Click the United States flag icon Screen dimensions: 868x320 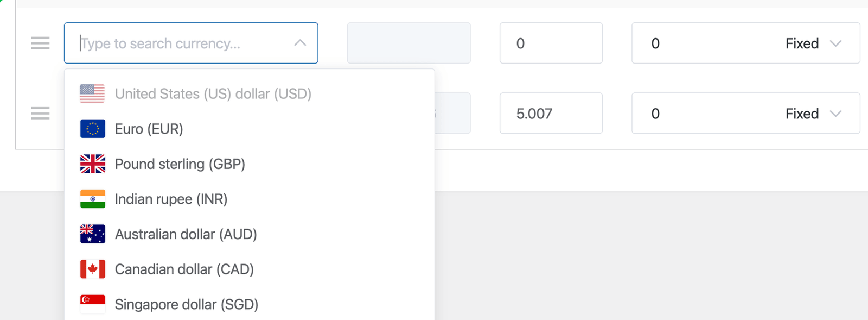pyautogui.click(x=92, y=94)
